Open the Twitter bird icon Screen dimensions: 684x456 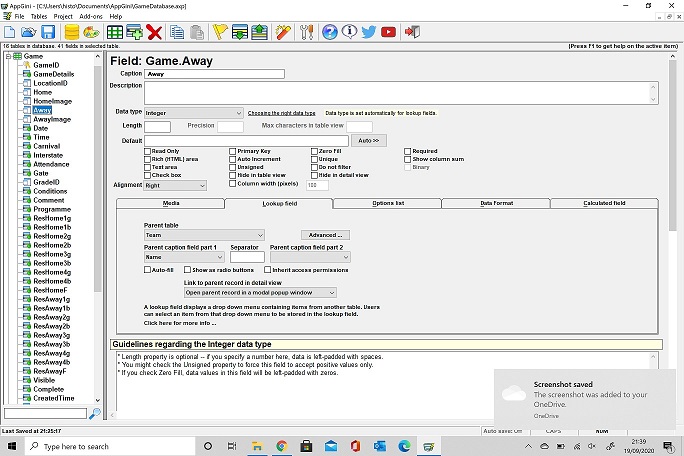click(369, 32)
